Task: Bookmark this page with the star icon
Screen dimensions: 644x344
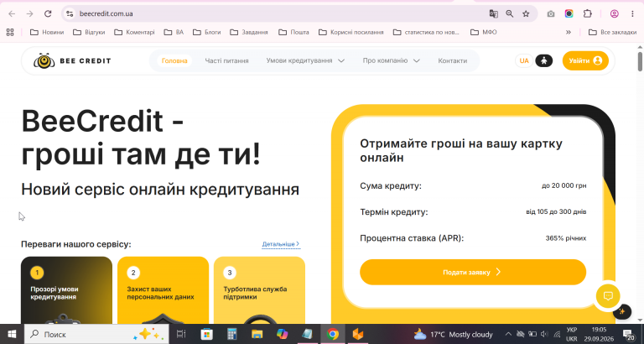Action: [x=526, y=13]
